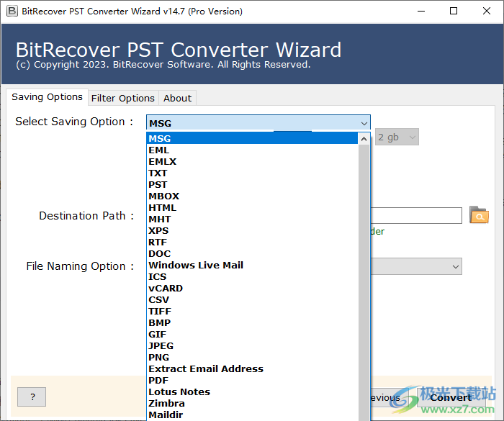Image resolution: width=504 pixels, height=421 pixels.
Task: Click the Destination Path input field
Action: (416, 215)
